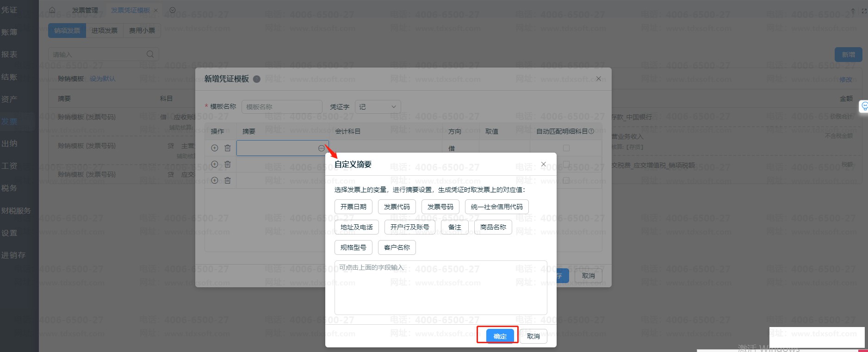Click the help icon beside 自动匹配明细科目
868x352 pixels.
[591, 131]
